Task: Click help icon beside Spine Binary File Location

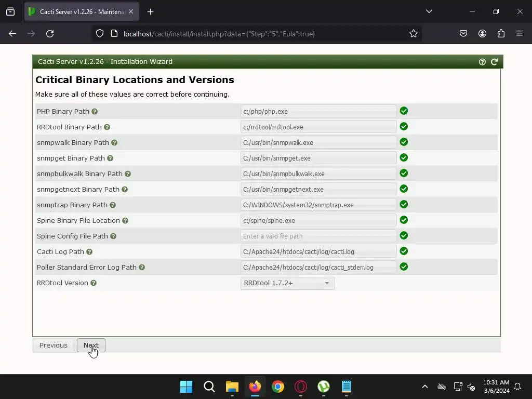Action: click(125, 221)
